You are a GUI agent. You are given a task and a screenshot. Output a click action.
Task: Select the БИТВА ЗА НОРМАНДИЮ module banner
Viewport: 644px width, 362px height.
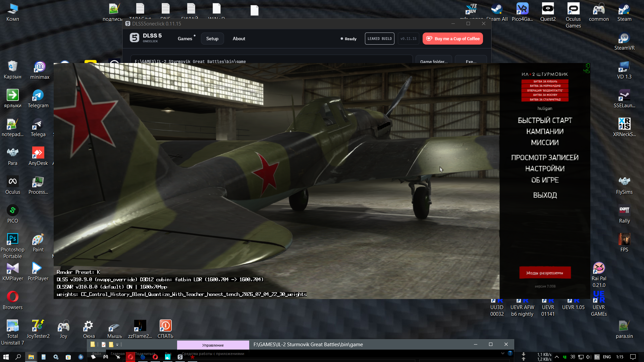[545, 86]
